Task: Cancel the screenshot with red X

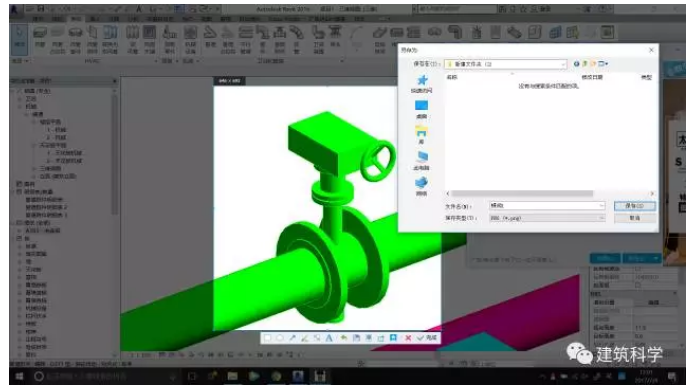Action: 408,338
